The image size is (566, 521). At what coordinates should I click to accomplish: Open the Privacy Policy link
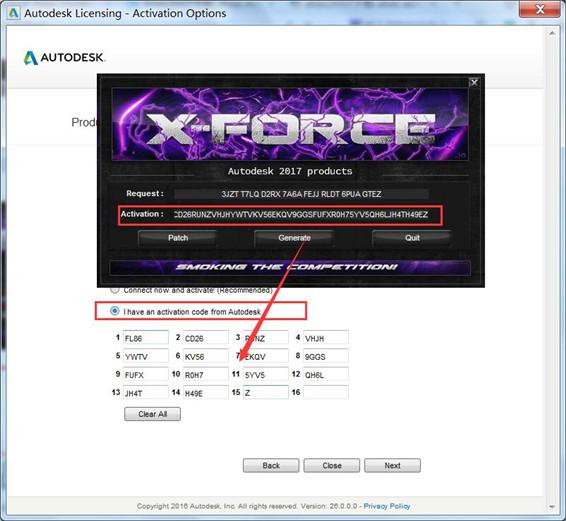[387, 506]
